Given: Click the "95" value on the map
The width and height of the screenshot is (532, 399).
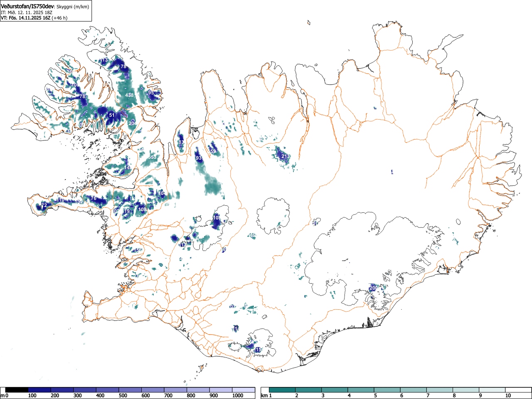Looking at the screenshot, I should [151, 93].
